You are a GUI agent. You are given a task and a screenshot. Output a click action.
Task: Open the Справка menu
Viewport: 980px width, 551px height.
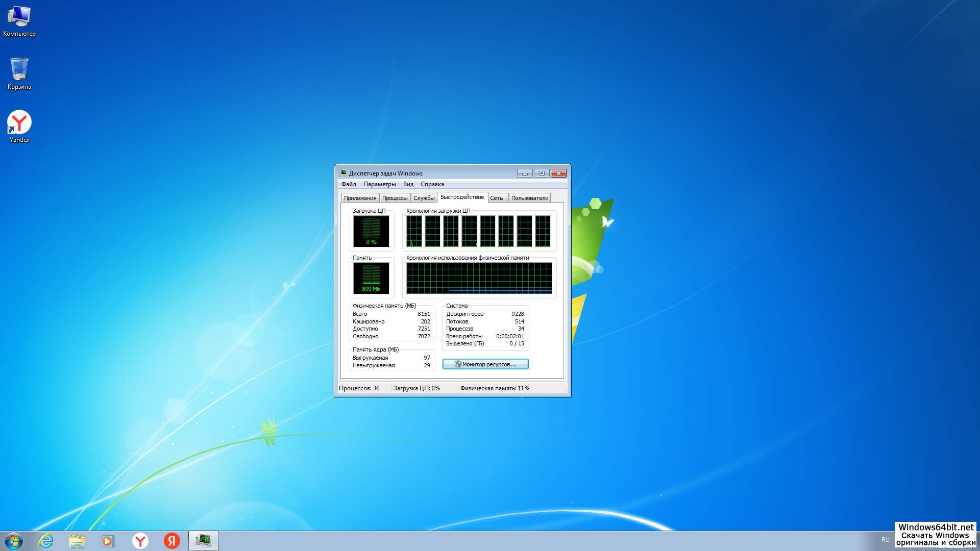pyautogui.click(x=432, y=184)
